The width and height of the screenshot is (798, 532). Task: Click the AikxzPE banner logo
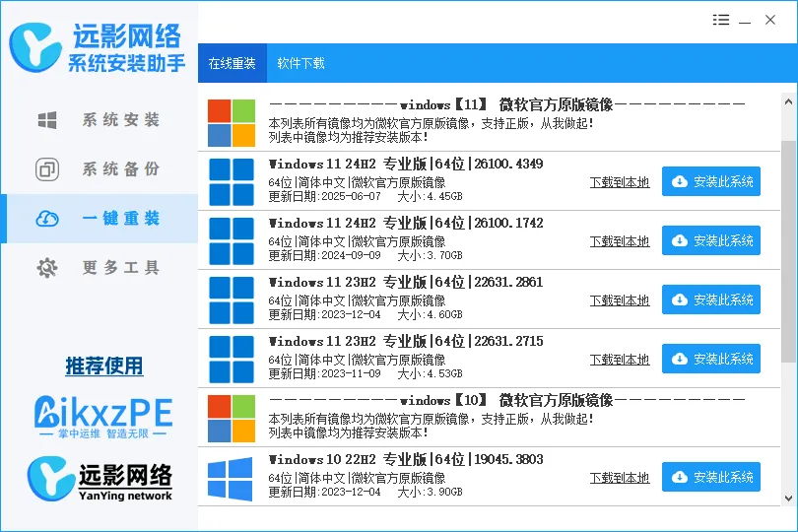coord(103,417)
